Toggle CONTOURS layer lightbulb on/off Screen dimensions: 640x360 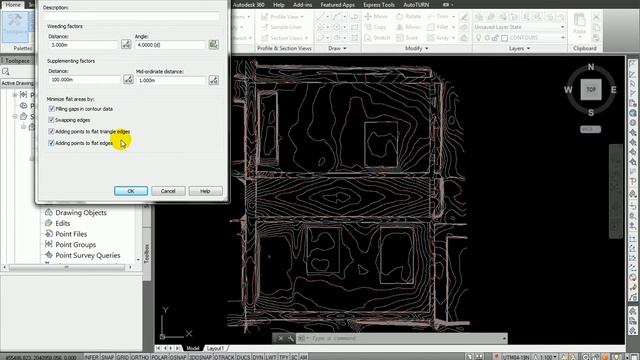479,38
